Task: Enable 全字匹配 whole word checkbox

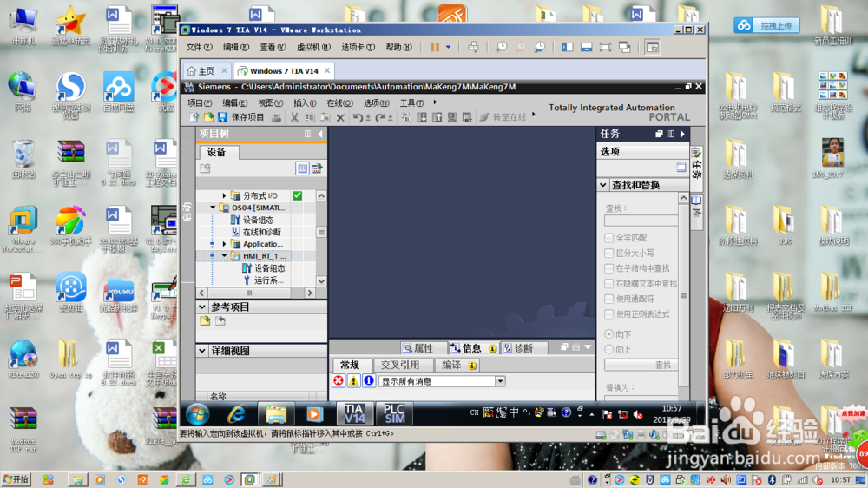Action: click(609, 238)
